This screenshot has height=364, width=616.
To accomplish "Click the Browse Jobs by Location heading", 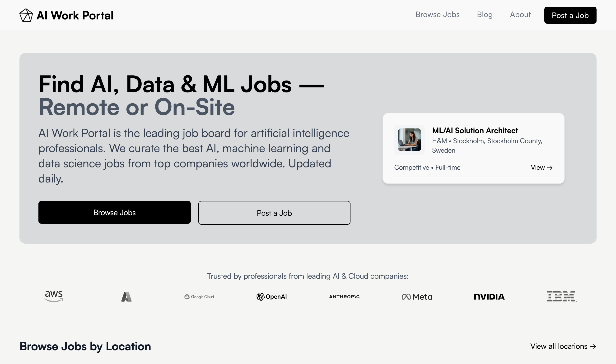I will (x=85, y=346).
